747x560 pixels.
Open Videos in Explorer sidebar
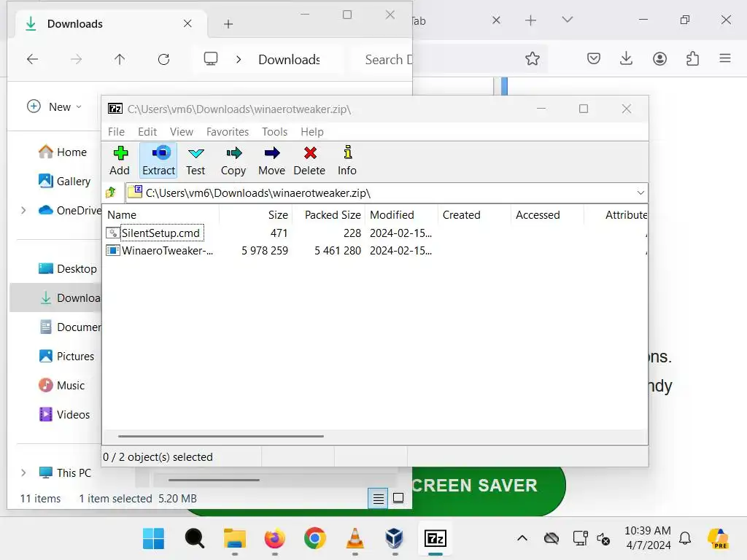64,414
